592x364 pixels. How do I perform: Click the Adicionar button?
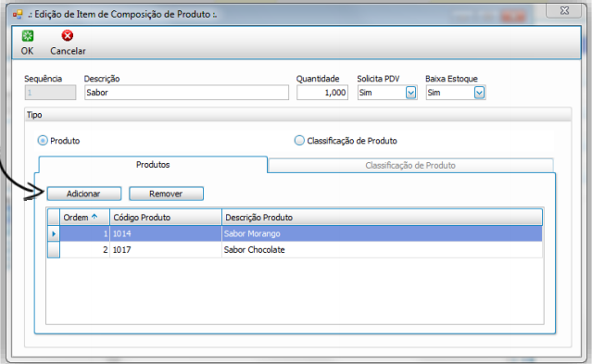coord(83,194)
